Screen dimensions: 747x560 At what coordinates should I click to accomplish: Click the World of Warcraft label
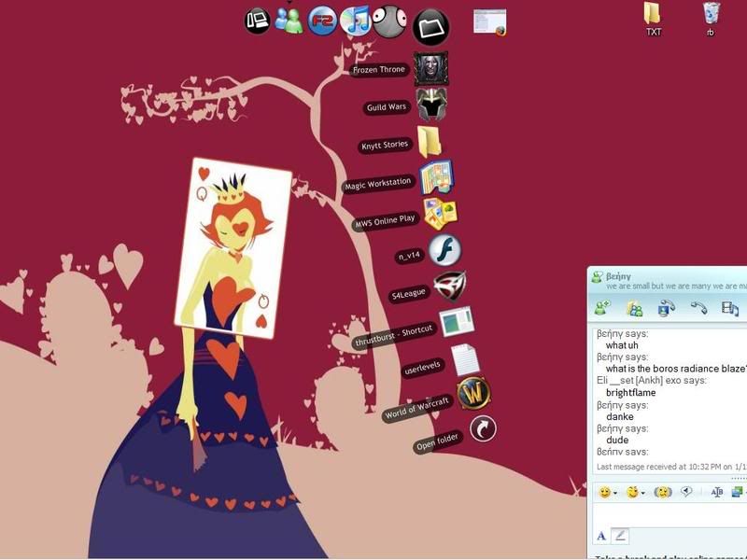pyautogui.click(x=416, y=408)
